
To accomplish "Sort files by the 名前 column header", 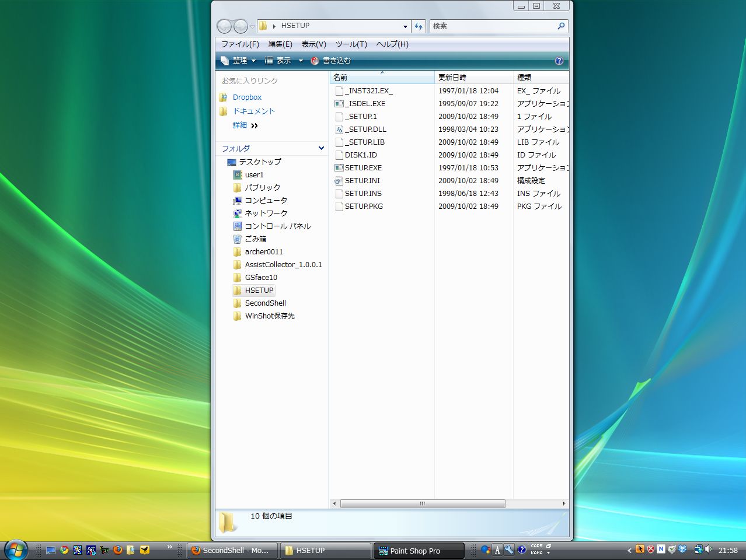I will click(382, 77).
